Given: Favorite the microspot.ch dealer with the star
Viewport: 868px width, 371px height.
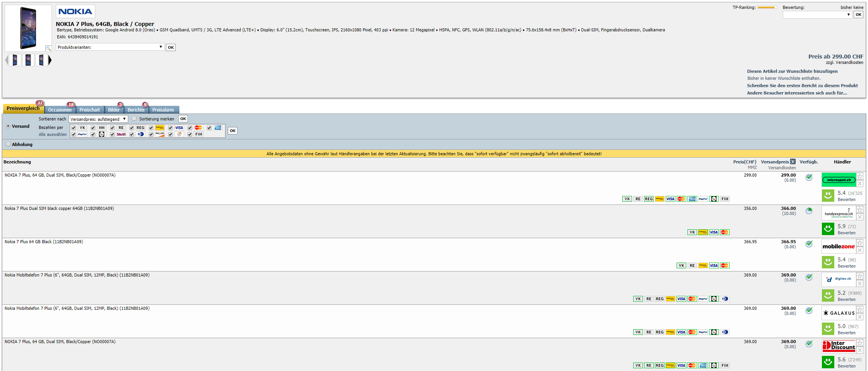Looking at the screenshot, I should click(859, 177).
